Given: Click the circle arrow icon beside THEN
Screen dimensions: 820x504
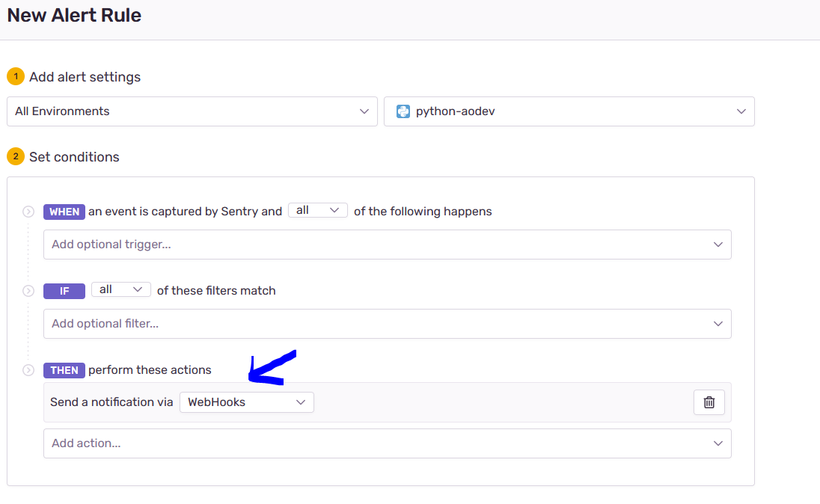Looking at the screenshot, I should point(28,370).
